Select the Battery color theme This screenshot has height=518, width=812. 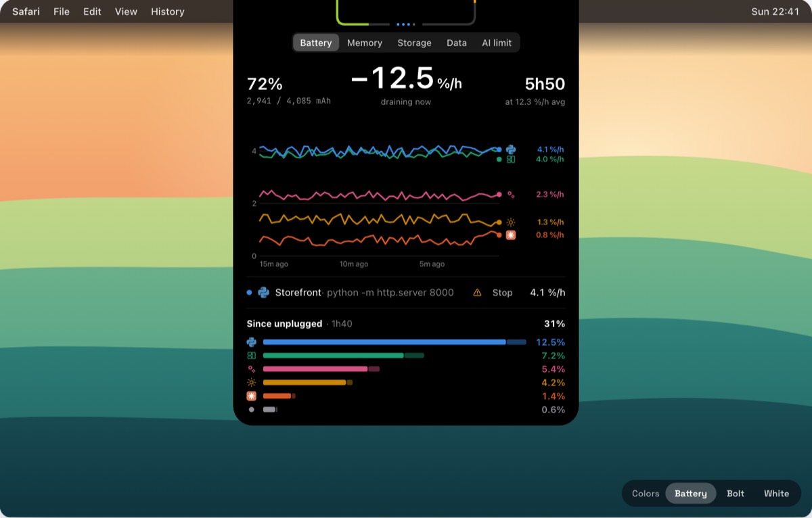tap(691, 494)
